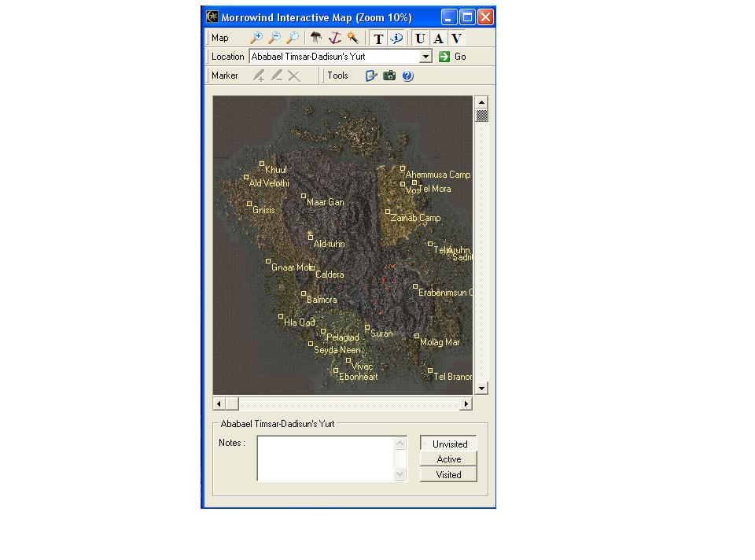The height and width of the screenshot is (560, 755).
Task: Click the camera screenshot icon
Action: [389, 76]
